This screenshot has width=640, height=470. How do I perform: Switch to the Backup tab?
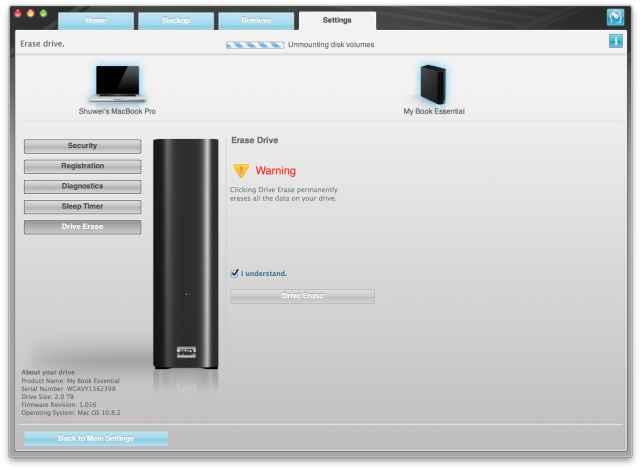click(176, 20)
